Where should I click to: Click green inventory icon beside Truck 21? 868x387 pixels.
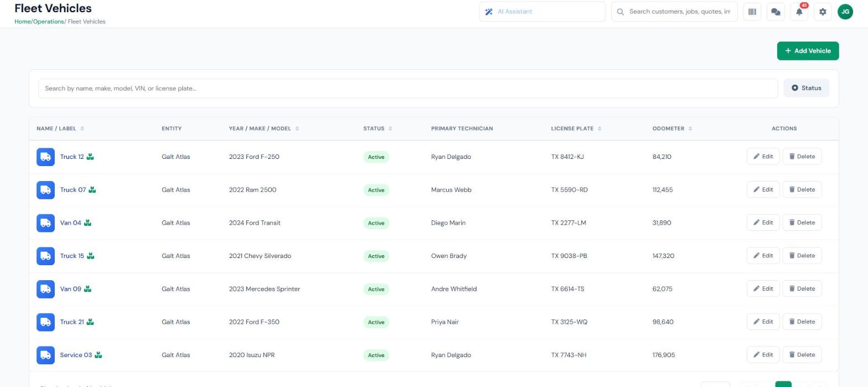click(90, 322)
